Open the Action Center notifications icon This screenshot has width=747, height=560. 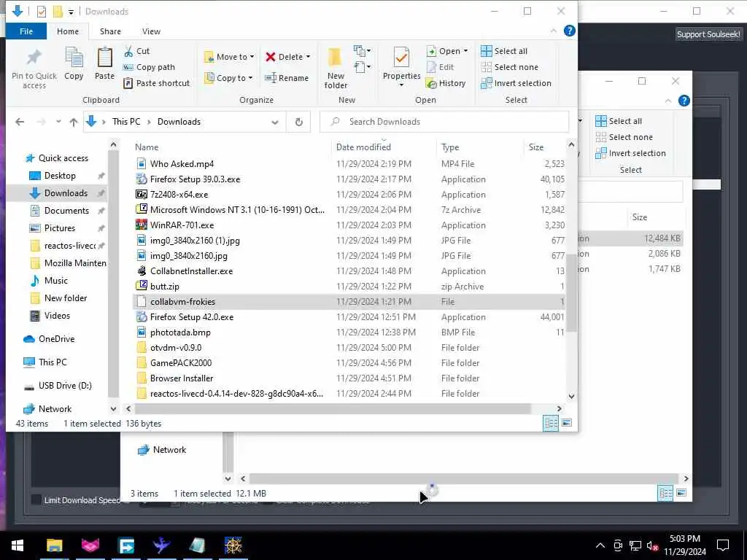pos(723,545)
